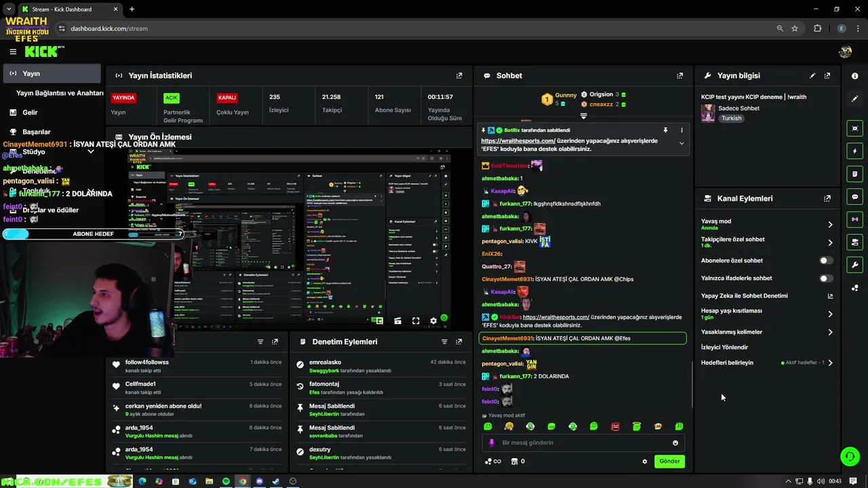Image resolution: width=868 pixels, height=488 pixels.
Task: Insert the red angry emote in quick row
Action: coord(615,426)
